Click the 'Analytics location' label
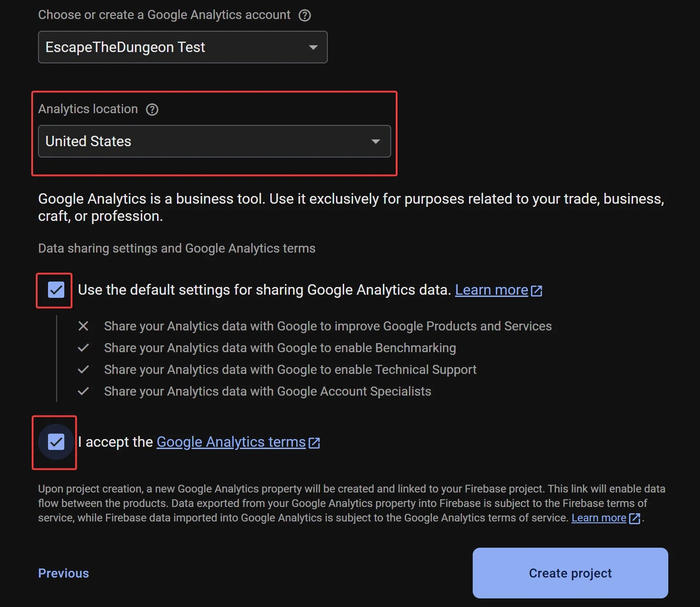700x607 pixels. click(x=88, y=109)
